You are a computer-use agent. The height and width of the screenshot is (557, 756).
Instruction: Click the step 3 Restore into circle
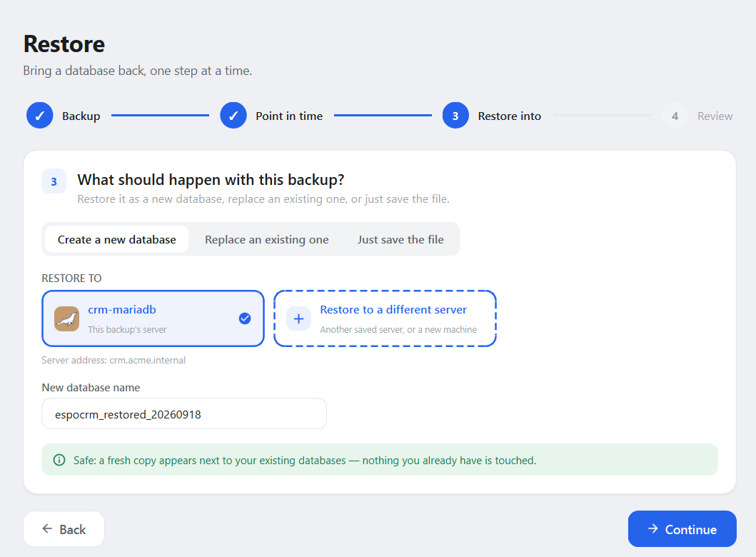[455, 116]
